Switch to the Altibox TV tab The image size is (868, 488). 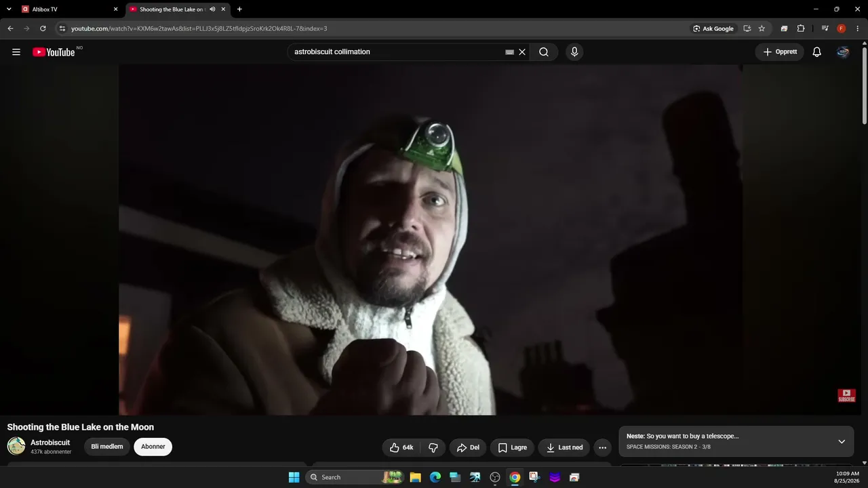[x=70, y=9]
